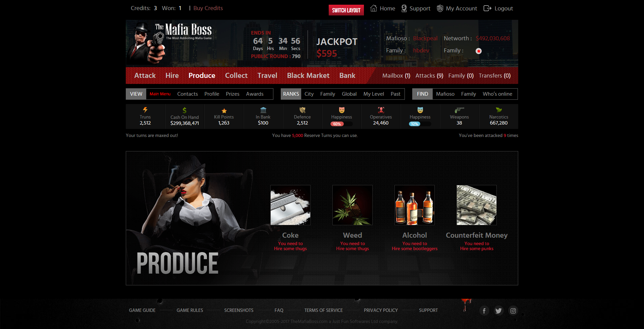Click the Cash On Hand dollar icon
This screenshot has height=329, width=644.
coord(184,110)
